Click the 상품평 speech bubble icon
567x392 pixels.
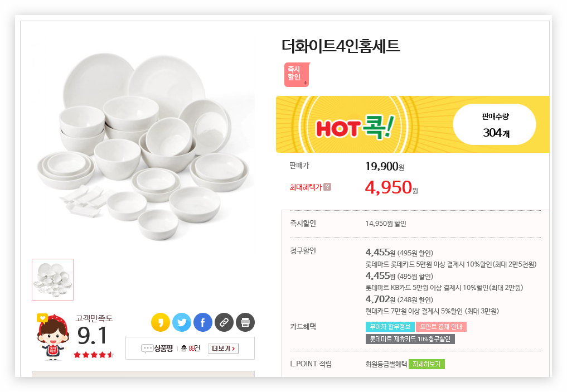coord(147,349)
